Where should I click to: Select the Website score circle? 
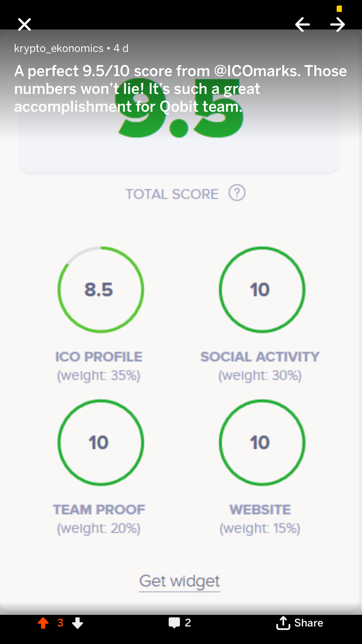pos(262,442)
